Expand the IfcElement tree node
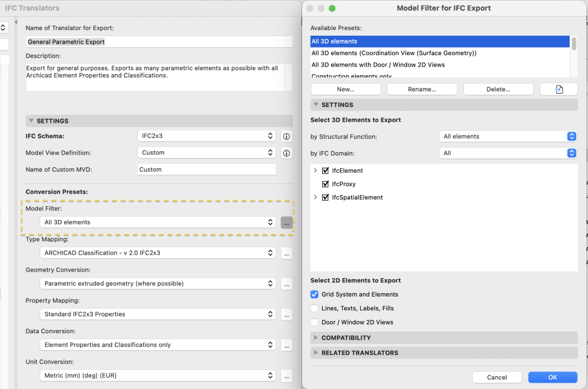This screenshot has width=588, height=389. coord(316,171)
